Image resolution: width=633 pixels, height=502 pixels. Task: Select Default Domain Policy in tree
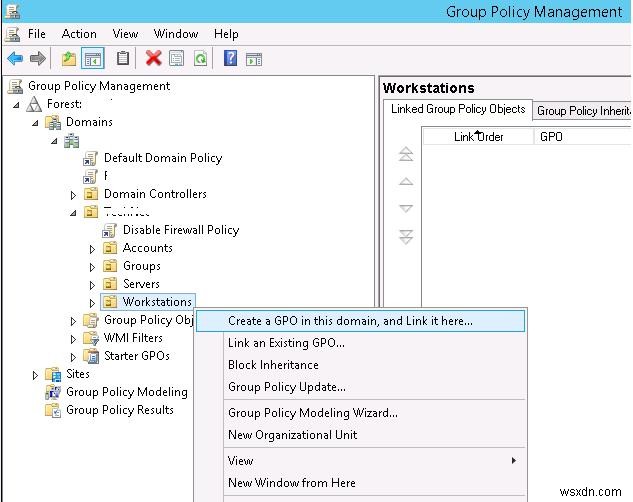163,158
